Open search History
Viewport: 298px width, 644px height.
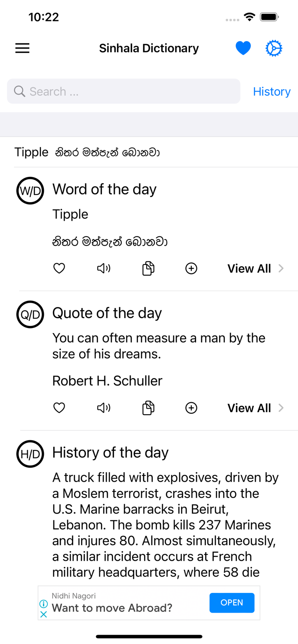tap(272, 91)
